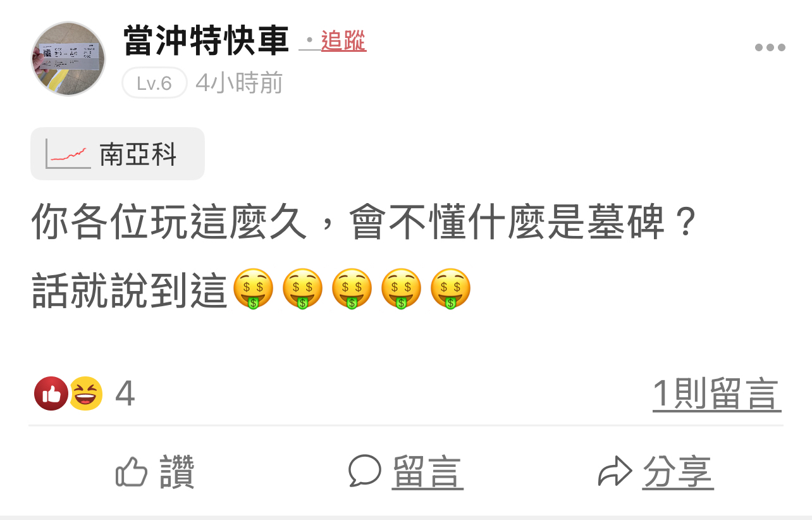Screen dimensions: 812x520
Task: Follow user via the 追蹤 link
Action: coord(343,41)
